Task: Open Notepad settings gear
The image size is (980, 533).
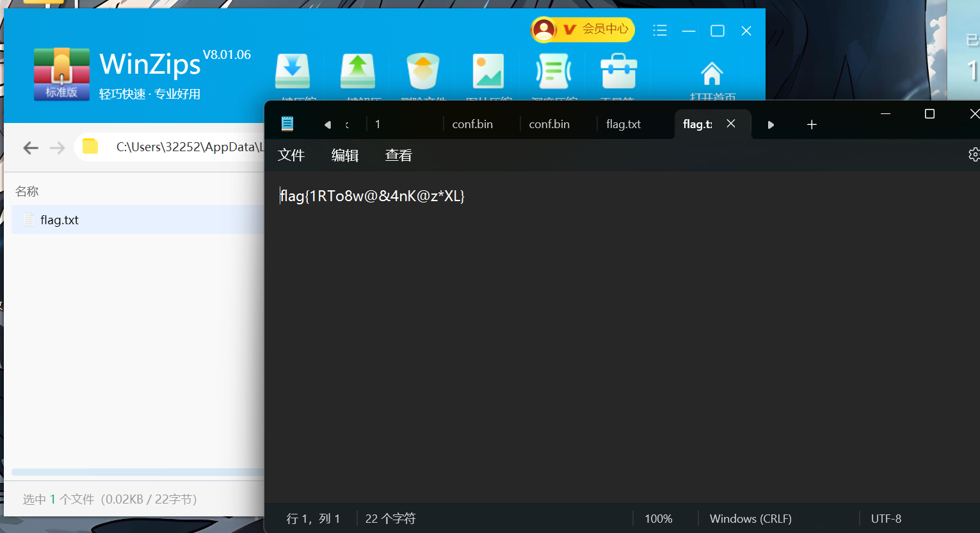Action: click(973, 154)
